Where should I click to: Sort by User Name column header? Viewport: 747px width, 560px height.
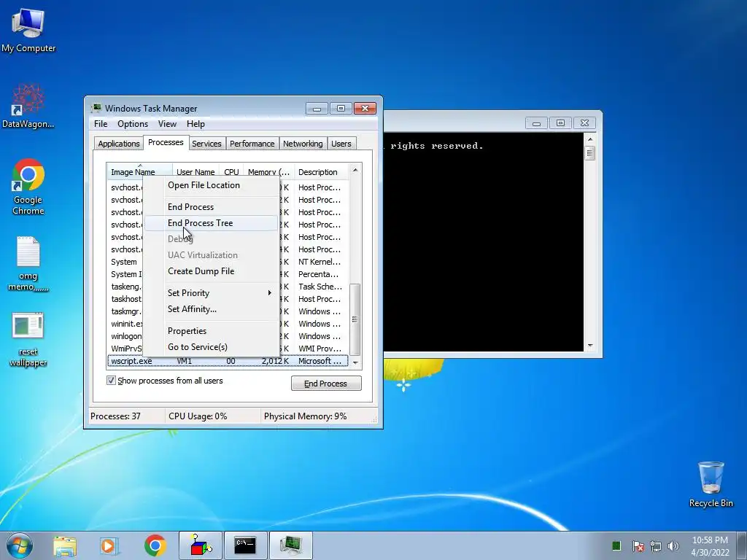click(196, 171)
